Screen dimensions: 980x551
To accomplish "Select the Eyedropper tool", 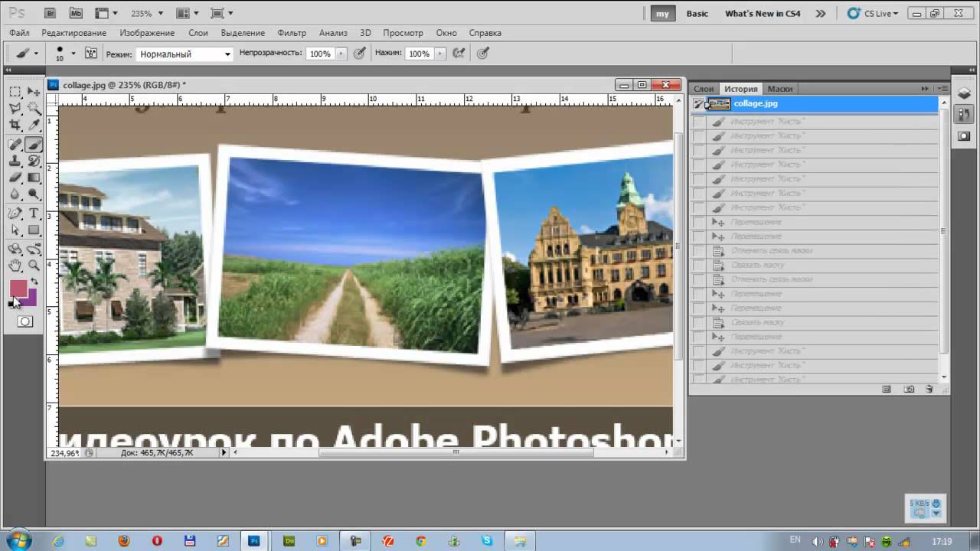I will 34,125.
